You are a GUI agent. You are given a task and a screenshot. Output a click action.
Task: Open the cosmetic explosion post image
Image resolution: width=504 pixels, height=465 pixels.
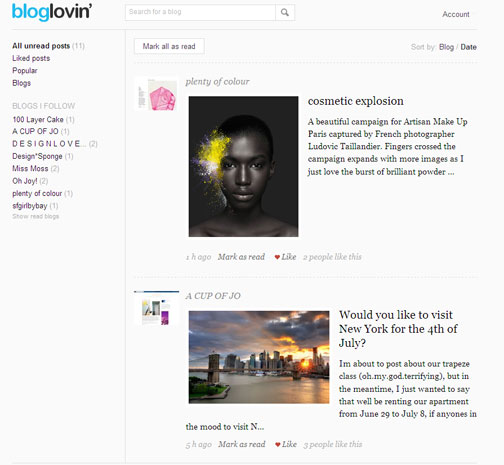243,167
